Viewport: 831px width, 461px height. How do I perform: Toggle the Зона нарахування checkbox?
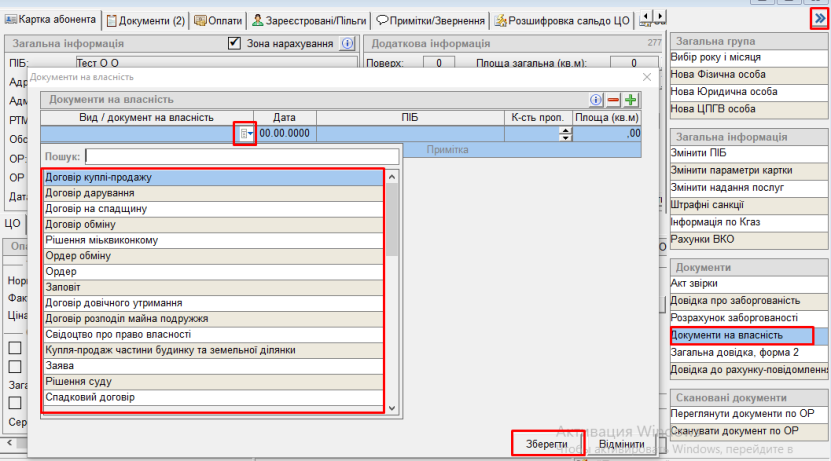235,44
